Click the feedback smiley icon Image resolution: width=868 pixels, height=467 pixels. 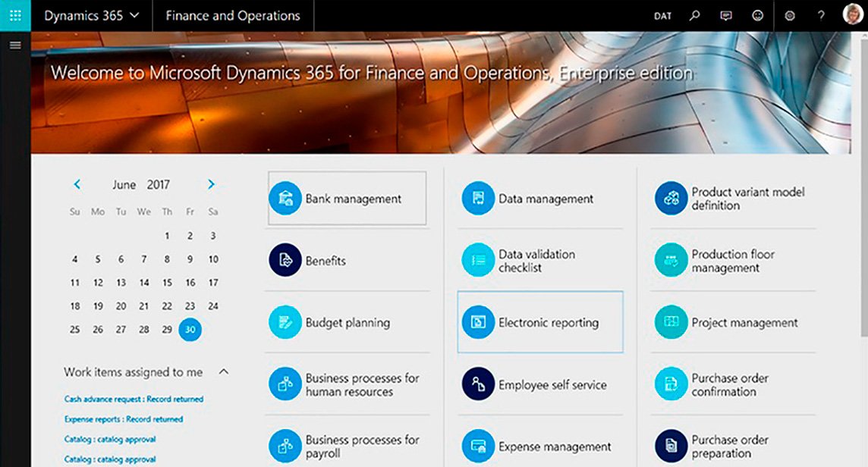click(x=757, y=15)
